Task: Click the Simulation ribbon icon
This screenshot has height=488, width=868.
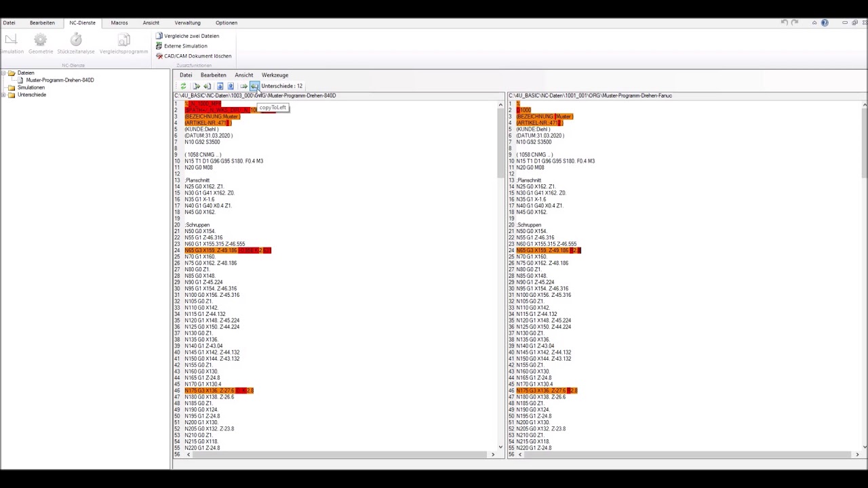Action: click(10, 40)
